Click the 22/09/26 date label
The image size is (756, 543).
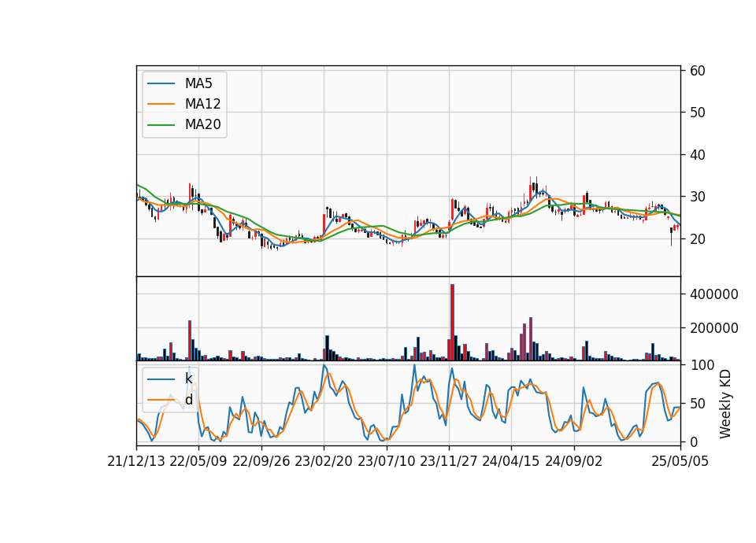[x=261, y=461]
